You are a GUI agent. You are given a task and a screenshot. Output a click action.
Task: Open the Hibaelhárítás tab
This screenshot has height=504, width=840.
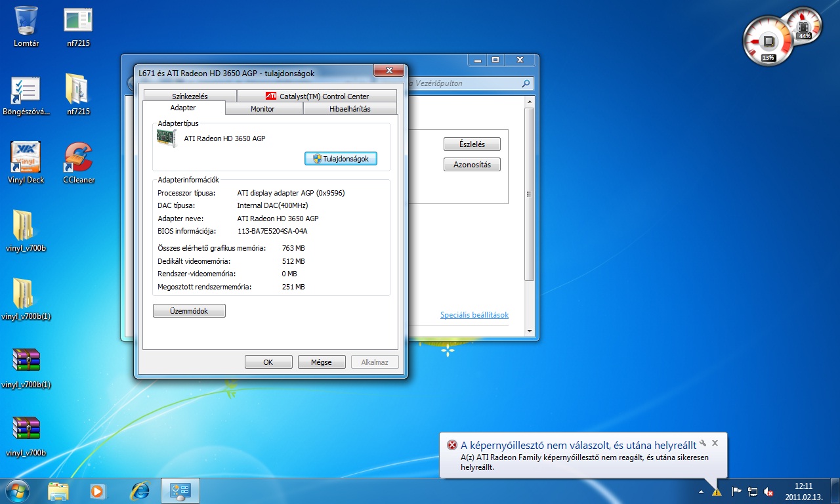point(350,109)
